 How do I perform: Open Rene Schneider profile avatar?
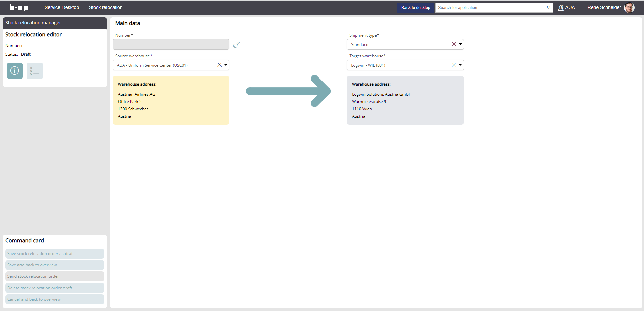pos(629,8)
